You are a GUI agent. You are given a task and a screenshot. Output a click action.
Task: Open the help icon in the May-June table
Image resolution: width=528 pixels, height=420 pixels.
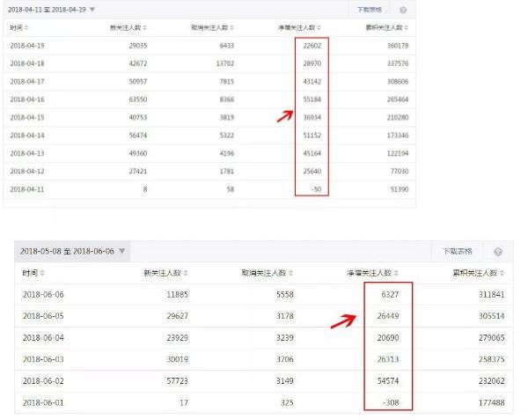(x=498, y=252)
